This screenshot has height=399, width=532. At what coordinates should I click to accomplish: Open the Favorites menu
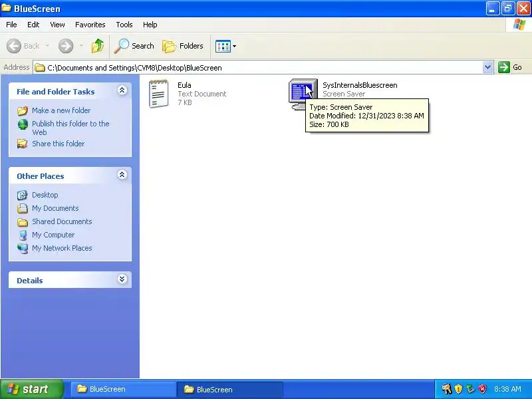pyautogui.click(x=90, y=25)
